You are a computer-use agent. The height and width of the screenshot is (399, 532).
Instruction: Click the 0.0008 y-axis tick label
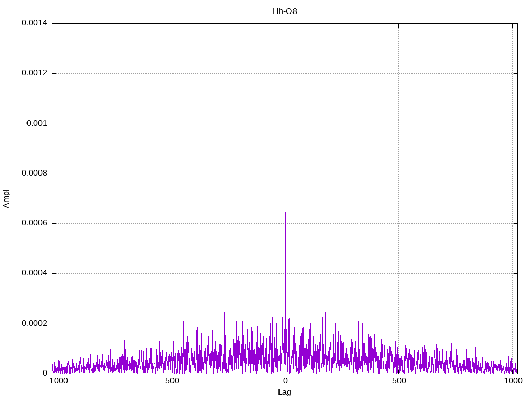click(34, 174)
